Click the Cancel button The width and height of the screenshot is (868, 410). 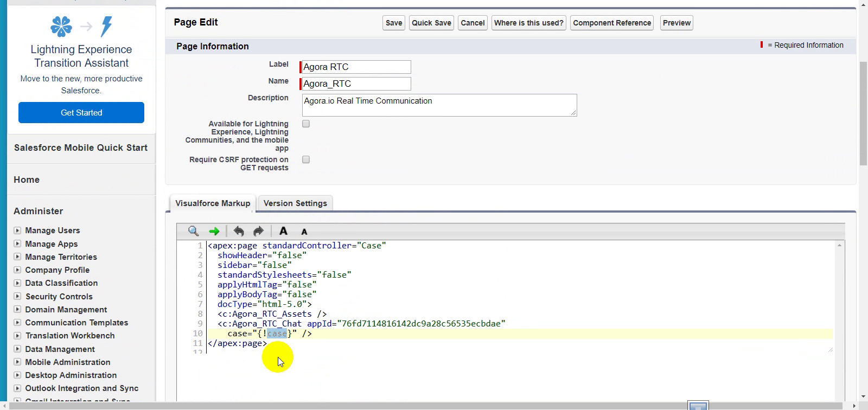point(473,23)
